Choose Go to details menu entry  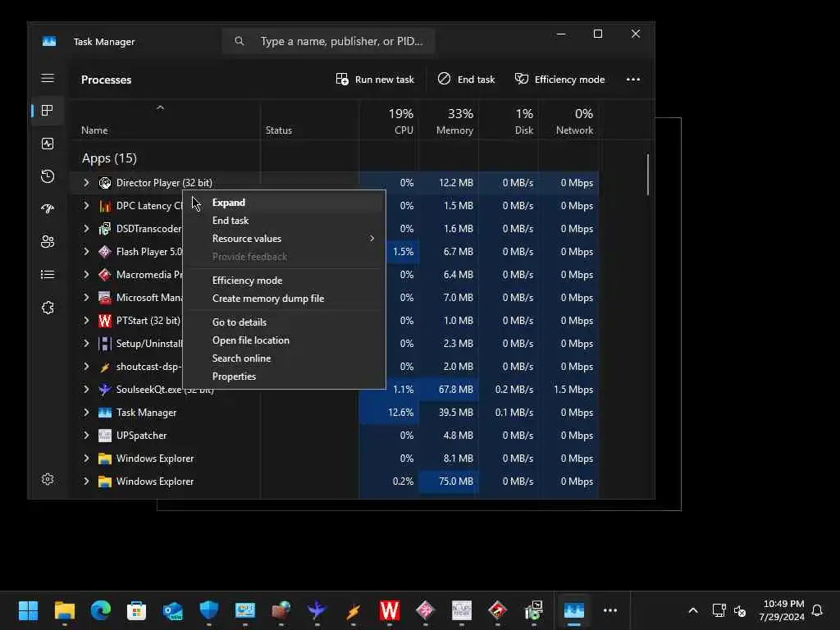pyautogui.click(x=285, y=322)
